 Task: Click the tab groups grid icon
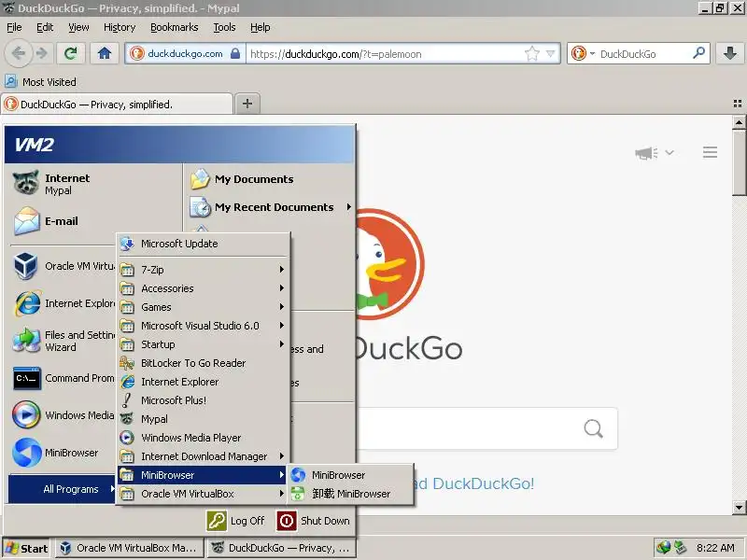738,104
